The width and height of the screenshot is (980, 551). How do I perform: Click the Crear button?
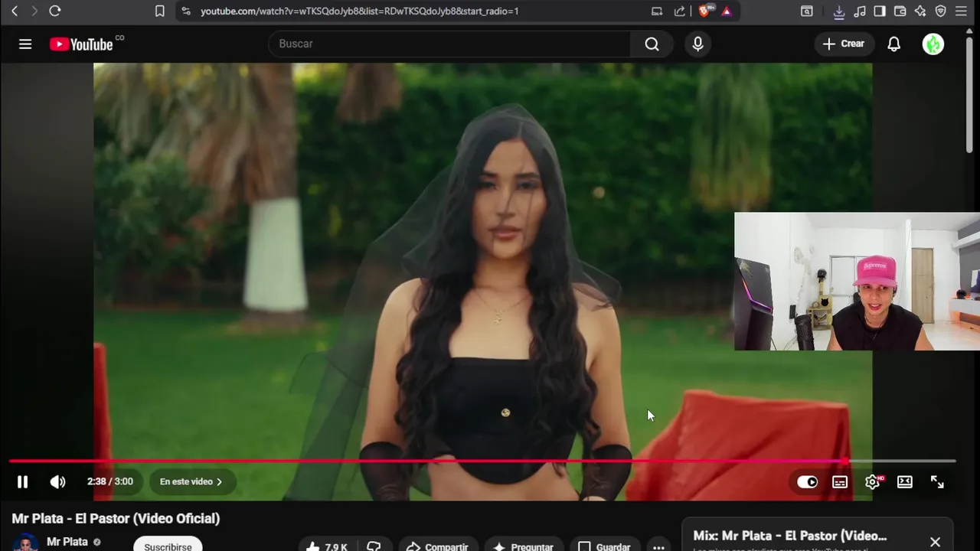(x=844, y=44)
